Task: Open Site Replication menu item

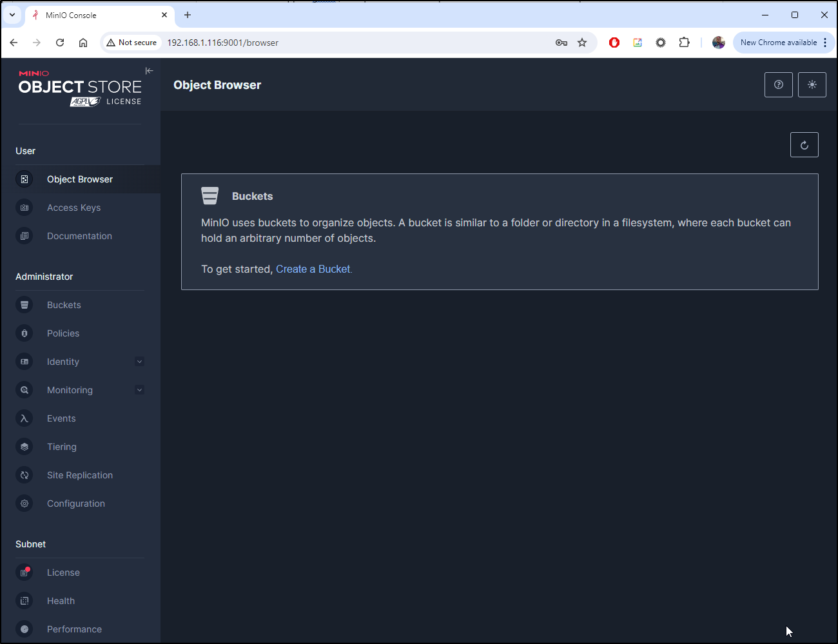Action: (x=81, y=475)
